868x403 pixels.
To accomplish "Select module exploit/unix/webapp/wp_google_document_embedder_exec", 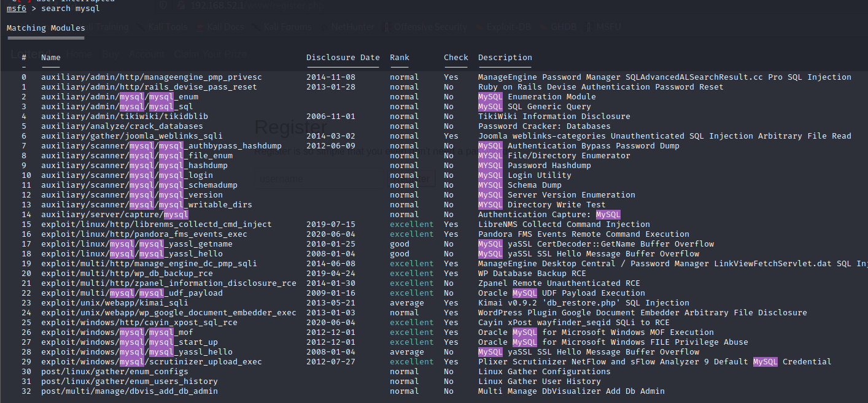I will click(169, 313).
